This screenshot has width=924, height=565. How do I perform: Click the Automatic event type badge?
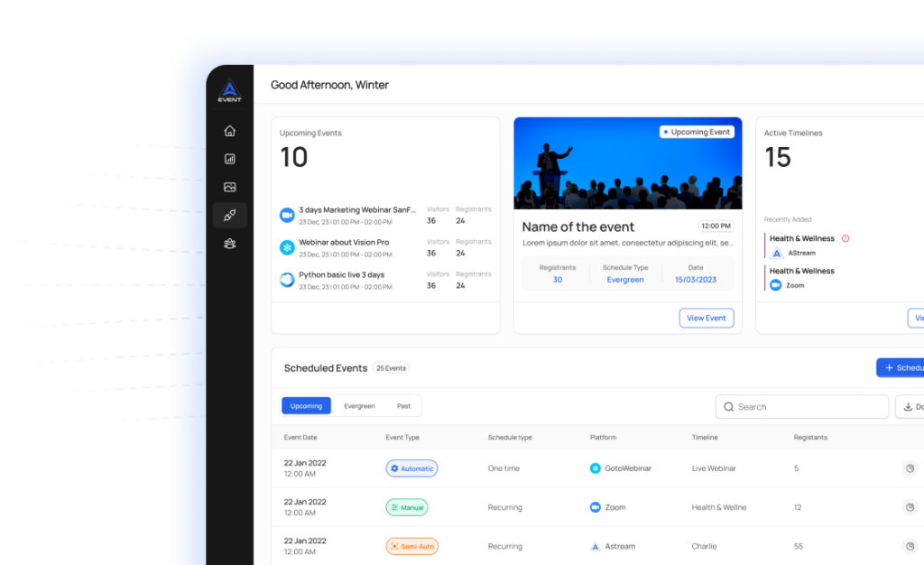click(x=411, y=468)
